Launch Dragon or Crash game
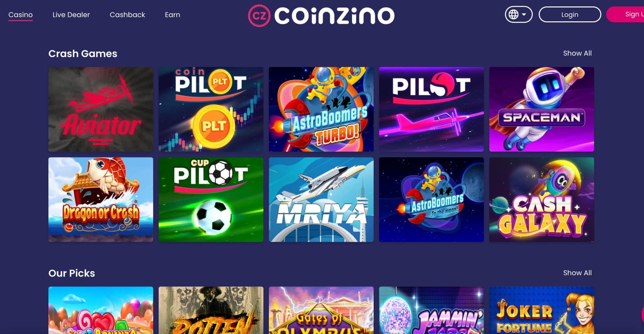644x334 pixels. (101, 200)
